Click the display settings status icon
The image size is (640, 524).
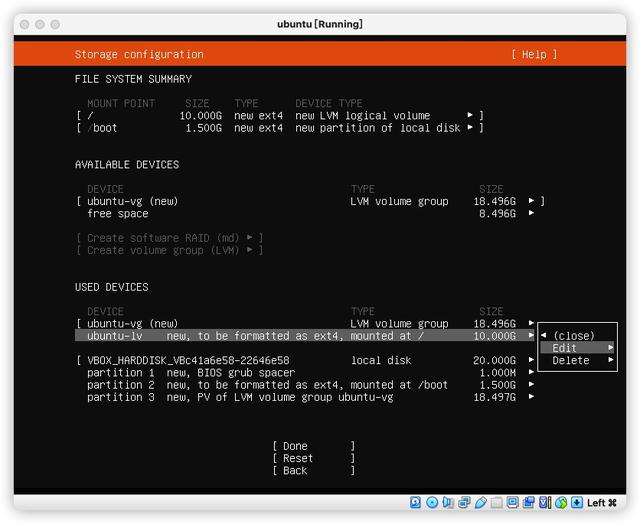[512, 502]
